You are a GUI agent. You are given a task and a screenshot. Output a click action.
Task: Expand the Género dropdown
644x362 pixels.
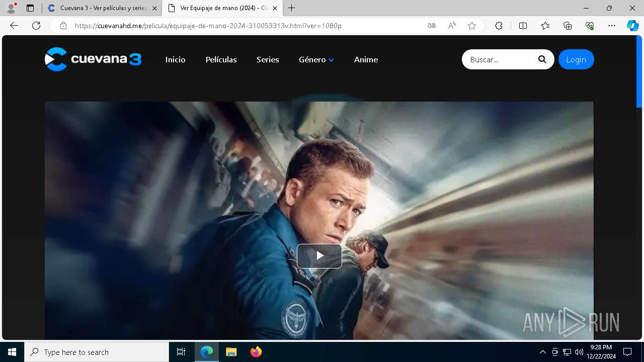[x=316, y=59]
